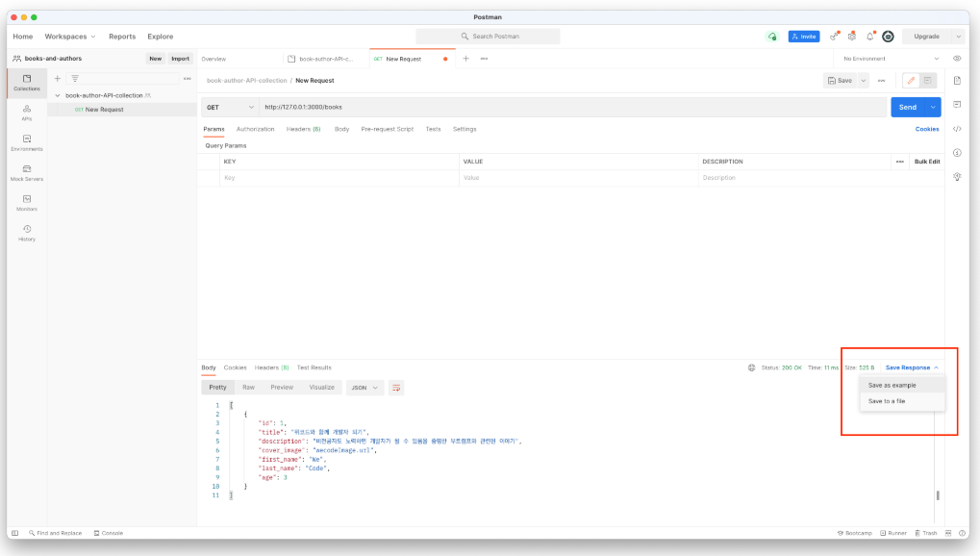Open the documentation icon in right sidebar
This screenshot has height=556, width=980.
957,80
